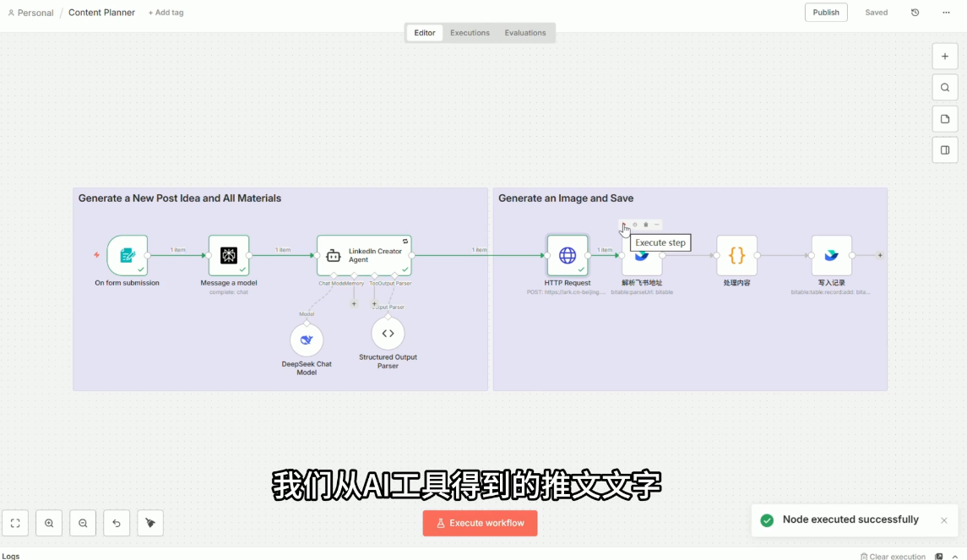967x560 pixels.
Task: Click the Structured Output Parser node
Action: (388, 334)
